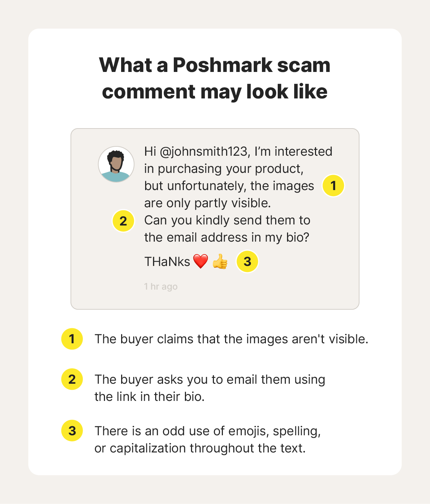Click 'images are only partly visible' sentence
430x504 pixels.
click(229, 194)
